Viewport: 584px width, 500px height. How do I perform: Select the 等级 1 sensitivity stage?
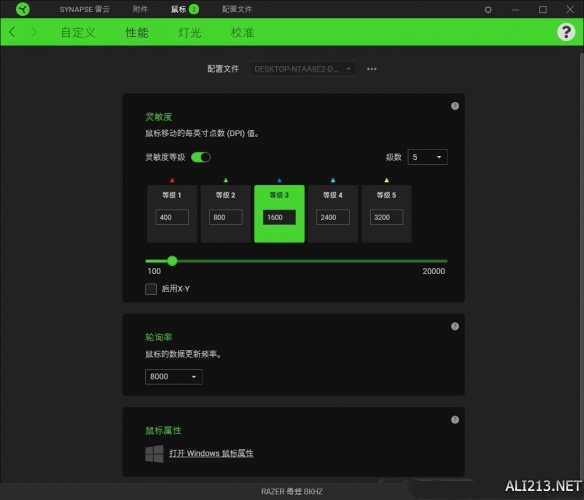(x=172, y=214)
